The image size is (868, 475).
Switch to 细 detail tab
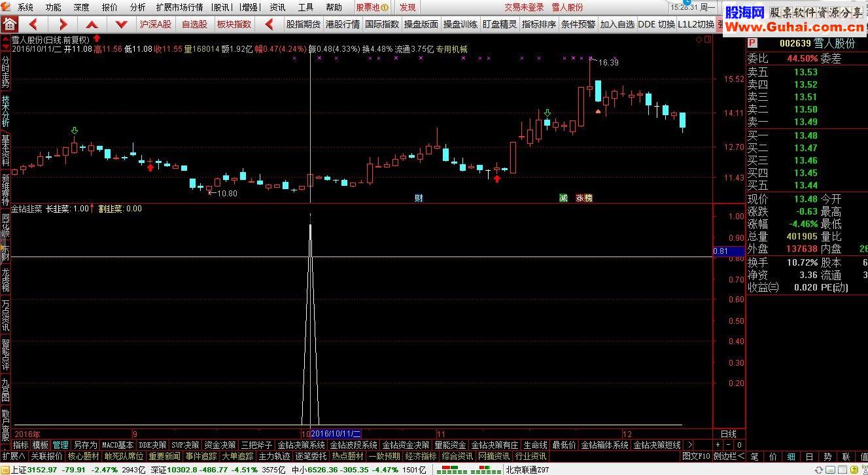pos(791,456)
